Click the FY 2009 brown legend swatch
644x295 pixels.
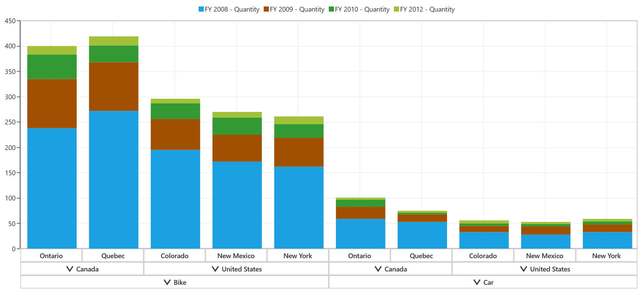(266, 9)
